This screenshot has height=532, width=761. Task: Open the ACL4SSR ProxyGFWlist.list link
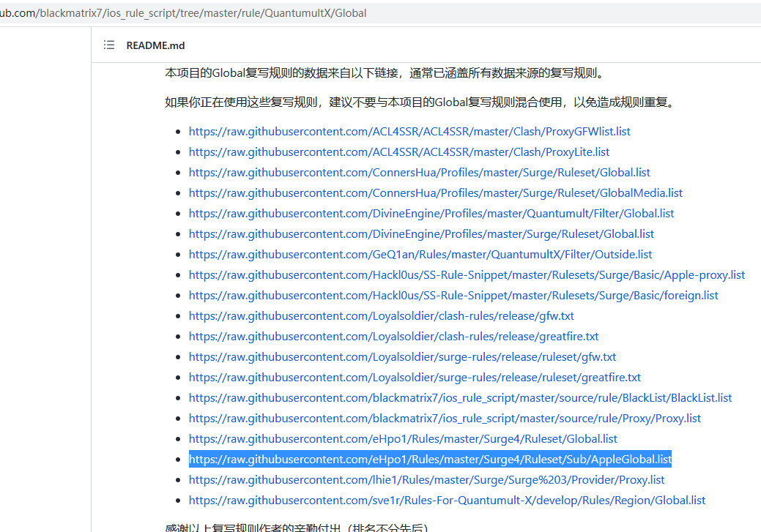point(409,131)
